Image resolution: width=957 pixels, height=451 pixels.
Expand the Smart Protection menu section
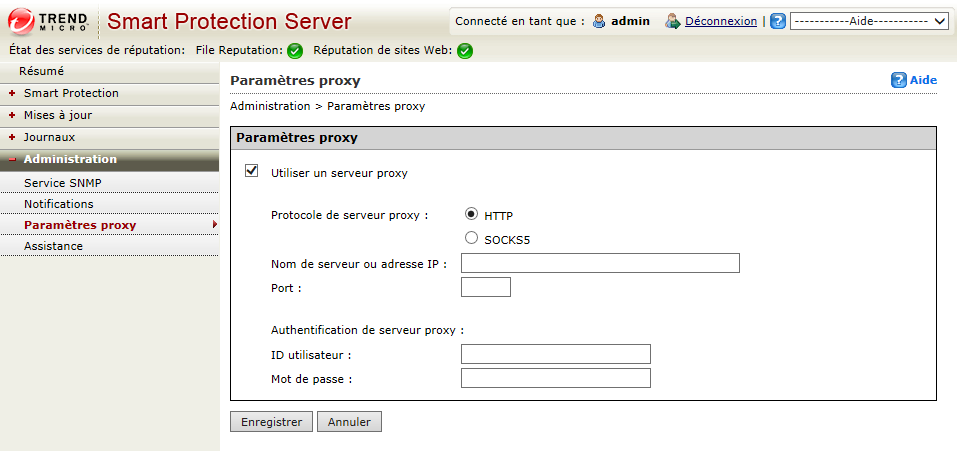[x=71, y=93]
